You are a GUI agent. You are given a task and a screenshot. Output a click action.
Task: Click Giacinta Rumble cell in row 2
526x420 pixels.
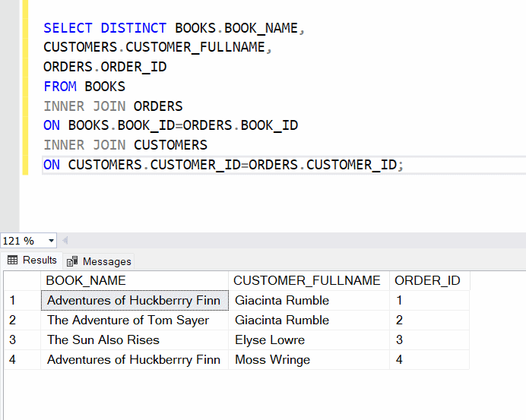point(309,320)
